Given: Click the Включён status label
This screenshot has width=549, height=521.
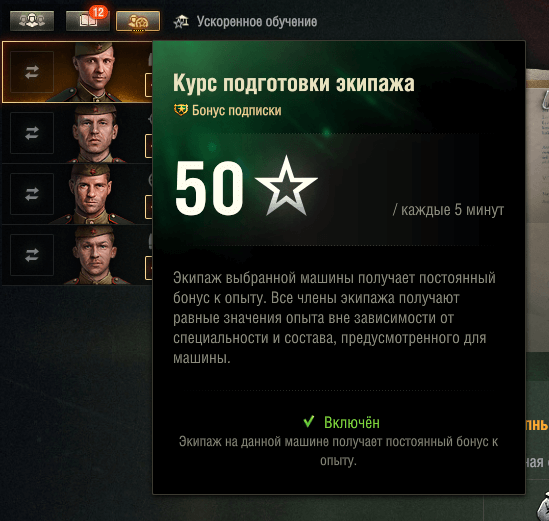Looking at the screenshot, I should coord(352,422).
